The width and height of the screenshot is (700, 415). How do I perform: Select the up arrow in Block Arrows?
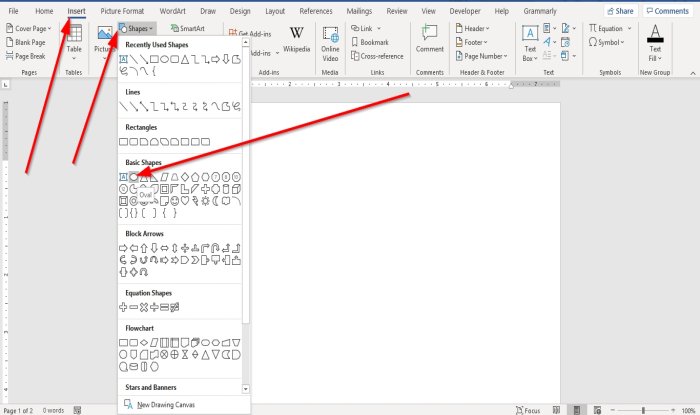144,248
